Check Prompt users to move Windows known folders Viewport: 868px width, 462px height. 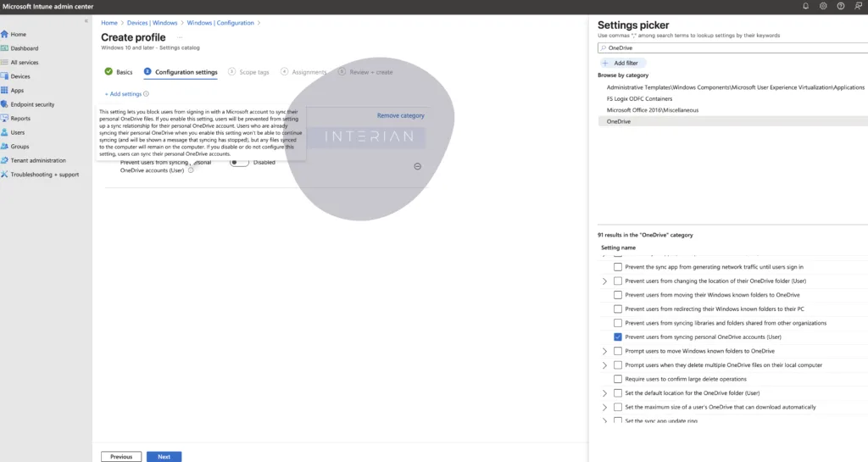pyautogui.click(x=618, y=351)
